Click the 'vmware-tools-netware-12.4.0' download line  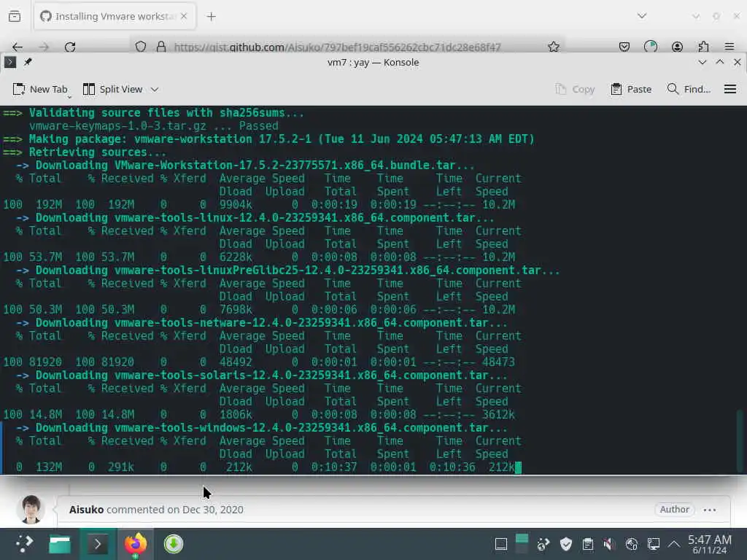(271, 323)
